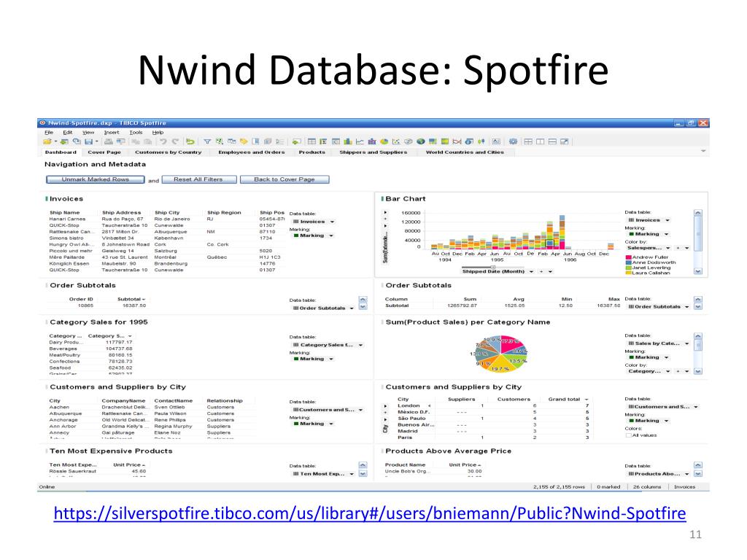Insert a new Table visualization icon

311,141
